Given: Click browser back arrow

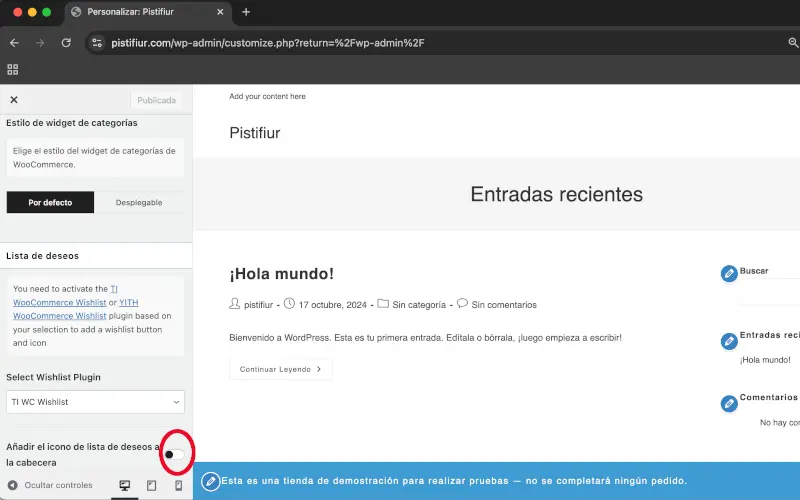Looking at the screenshot, I should point(14,43).
